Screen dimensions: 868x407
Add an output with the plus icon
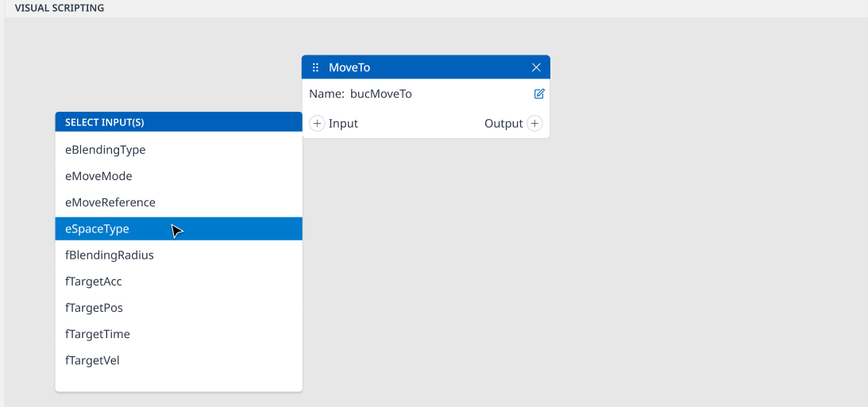(534, 123)
